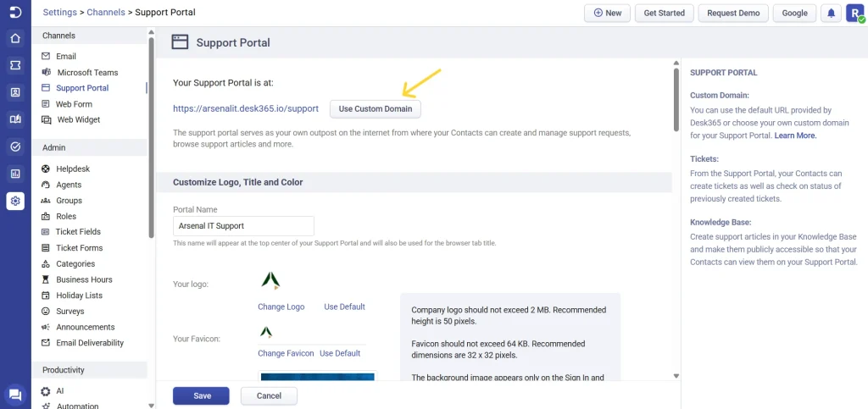
Task: Cancel the portal changes
Action: (269, 395)
